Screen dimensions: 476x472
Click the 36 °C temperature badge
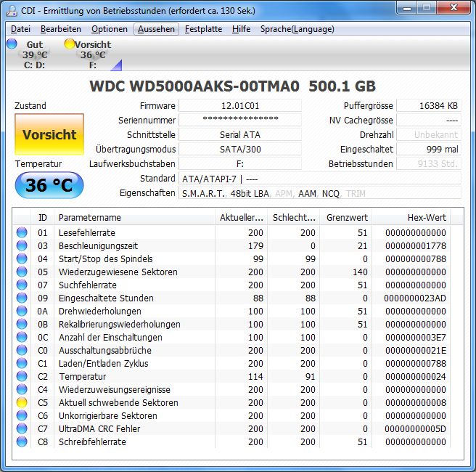(x=49, y=185)
